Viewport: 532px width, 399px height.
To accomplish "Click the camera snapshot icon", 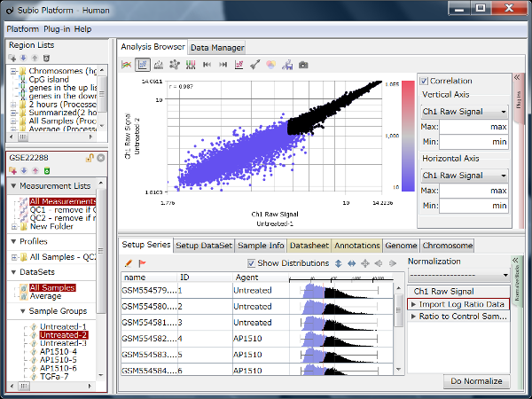I will 303,65.
